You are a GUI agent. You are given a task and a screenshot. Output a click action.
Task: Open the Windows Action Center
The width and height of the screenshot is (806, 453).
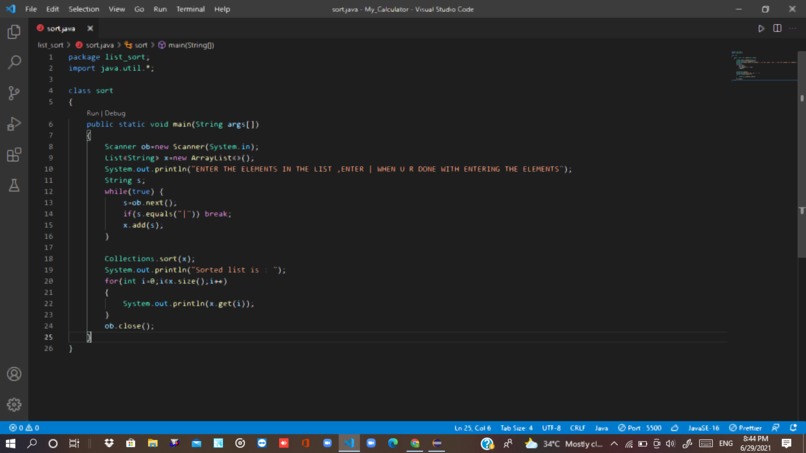(786, 443)
